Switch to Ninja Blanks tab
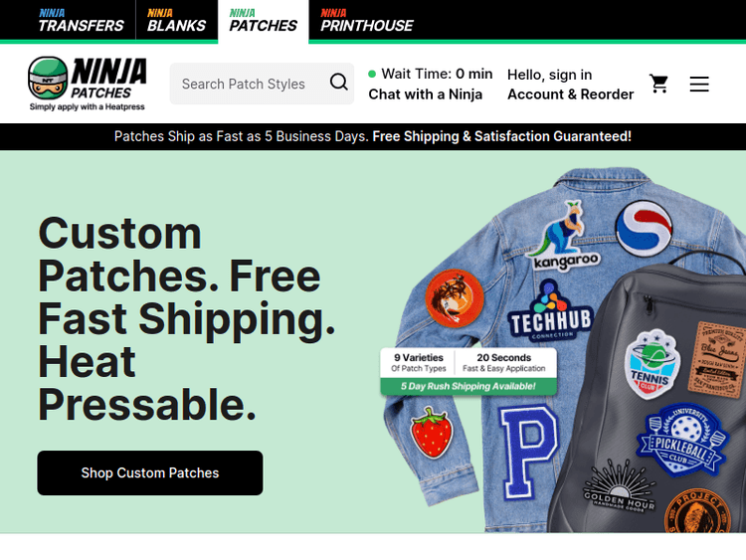746x560 pixels. pos(176,20)
